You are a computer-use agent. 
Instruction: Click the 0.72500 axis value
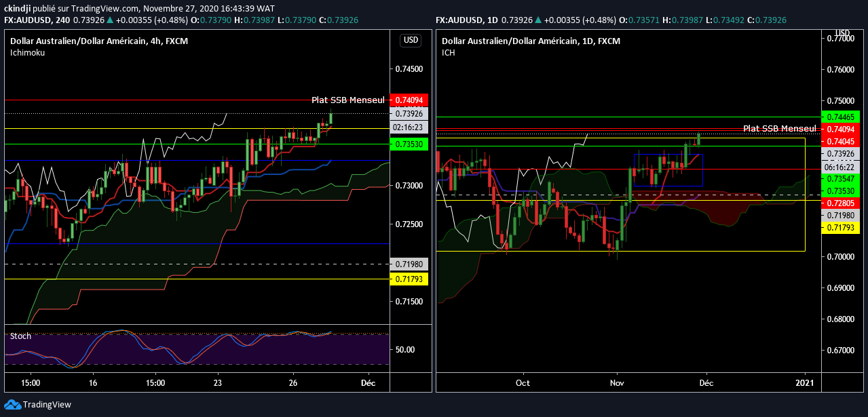coord(409,224)
